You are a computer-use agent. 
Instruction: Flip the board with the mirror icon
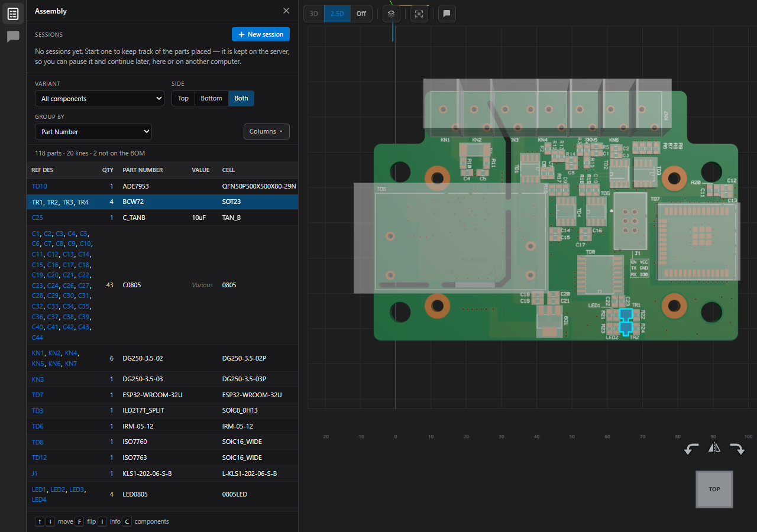click(x=714, y=447)
